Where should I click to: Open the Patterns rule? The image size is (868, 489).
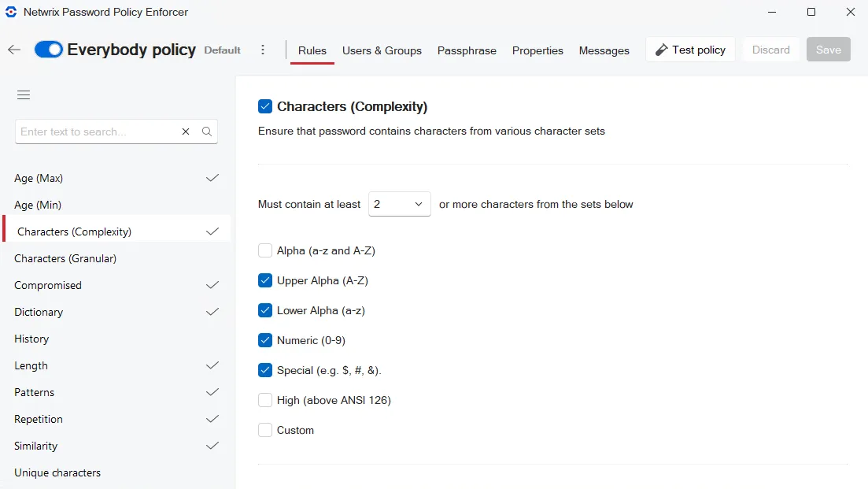point(116,392)
